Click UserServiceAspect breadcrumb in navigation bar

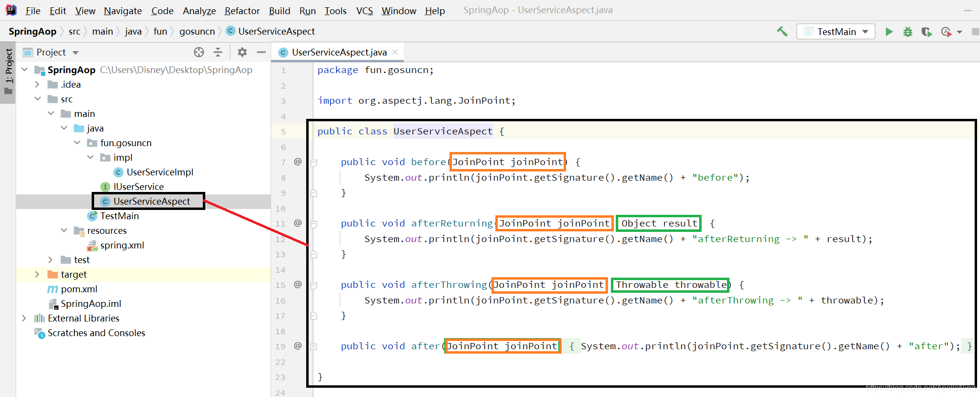pyautogui.click(x=271, y=32)
